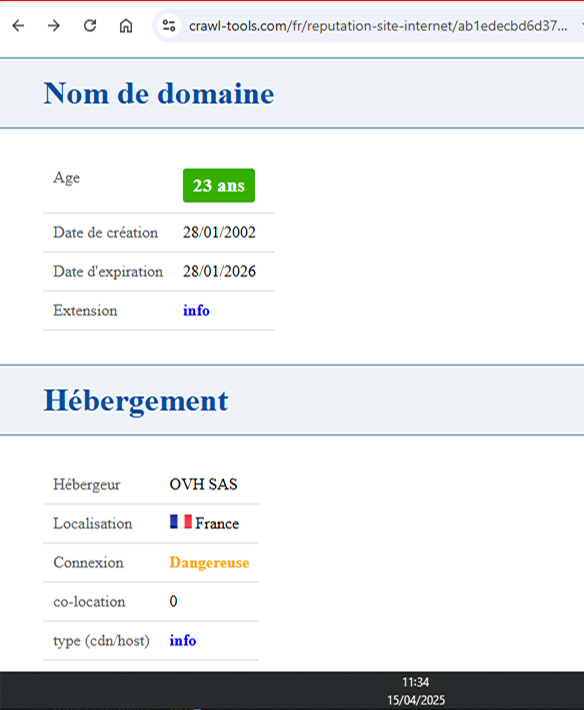Click the crawl-tools.com URL address field

click(x=378, y=26)
